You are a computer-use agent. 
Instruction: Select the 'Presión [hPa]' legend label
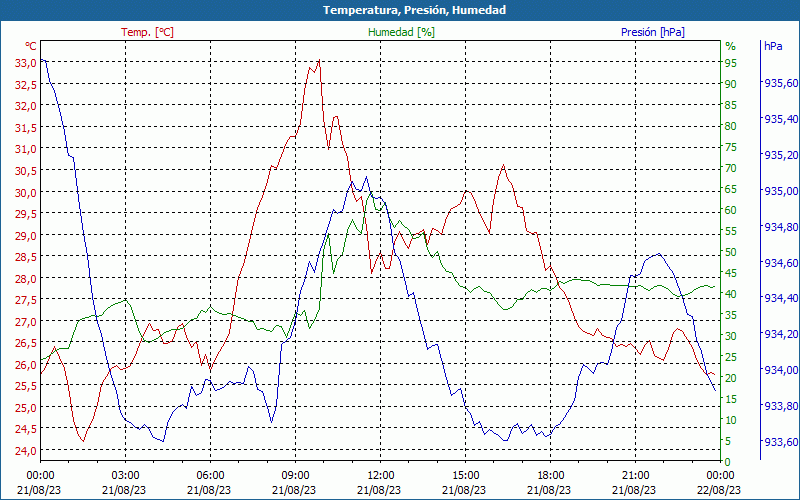[x=653, y=32]
